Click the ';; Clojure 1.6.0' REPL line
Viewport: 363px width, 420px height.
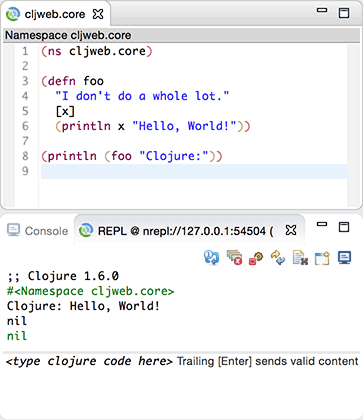63,276
